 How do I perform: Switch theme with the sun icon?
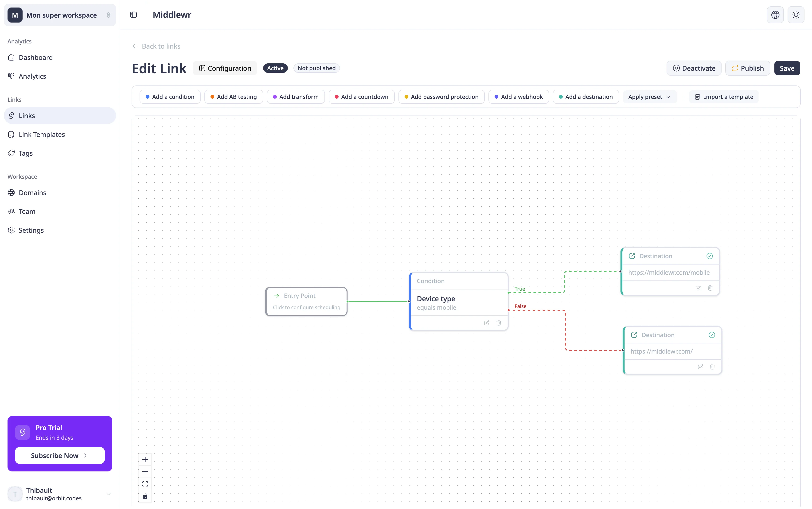pyautogui.click(x=796, y=15)
